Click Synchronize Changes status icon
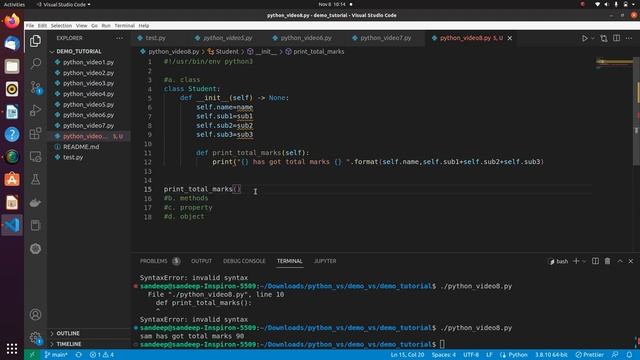Screen dimensions: 640x360 [x=79, y=355]
